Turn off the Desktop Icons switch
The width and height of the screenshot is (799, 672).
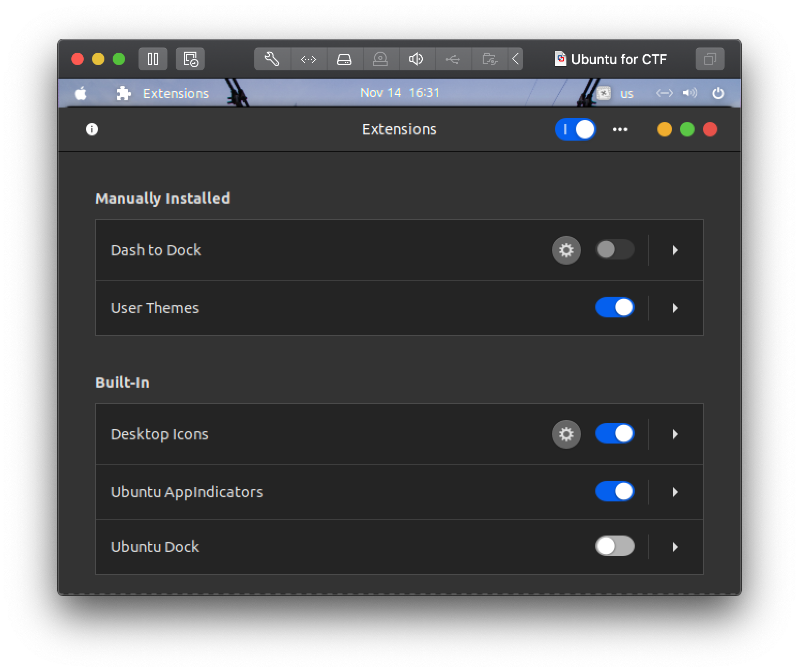615,433
